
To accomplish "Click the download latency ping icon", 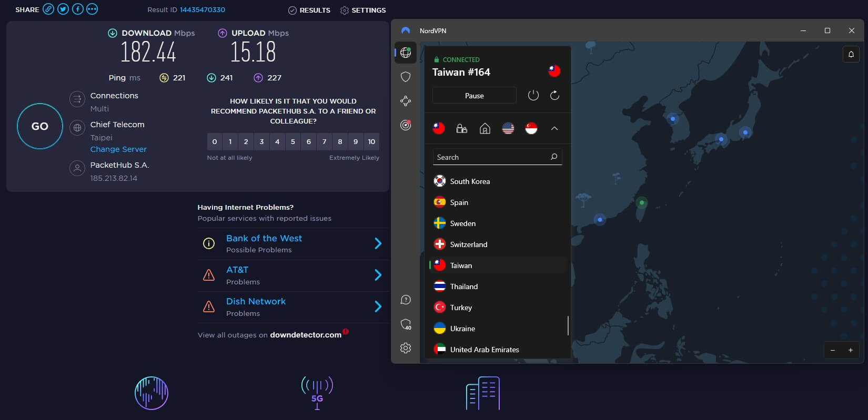I will [x=211, y=78].
